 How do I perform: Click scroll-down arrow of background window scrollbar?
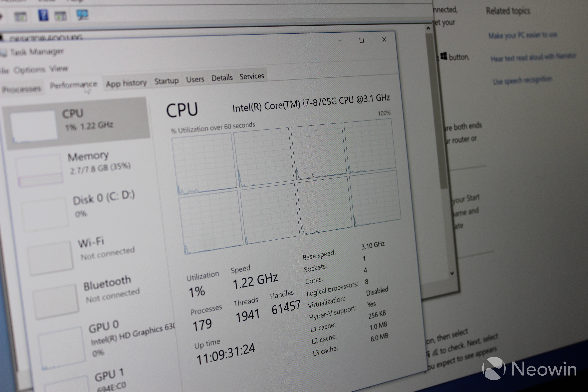[452, 273]
